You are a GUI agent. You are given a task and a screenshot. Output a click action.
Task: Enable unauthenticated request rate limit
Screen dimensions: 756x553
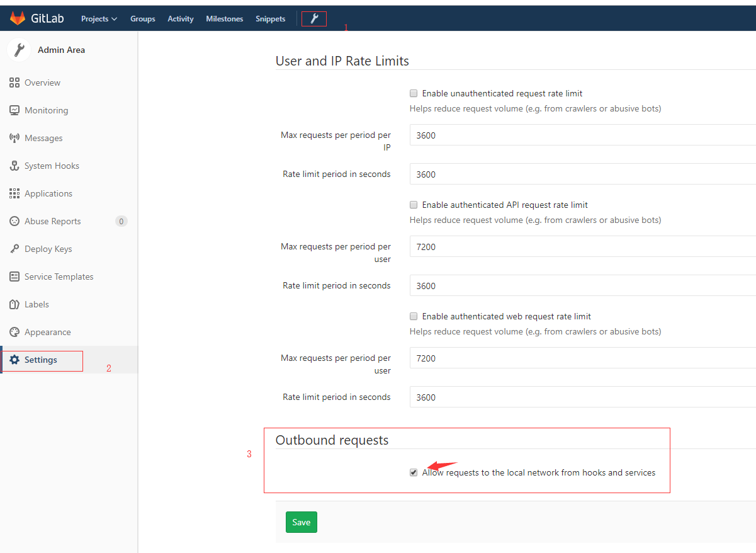[414, 93]
